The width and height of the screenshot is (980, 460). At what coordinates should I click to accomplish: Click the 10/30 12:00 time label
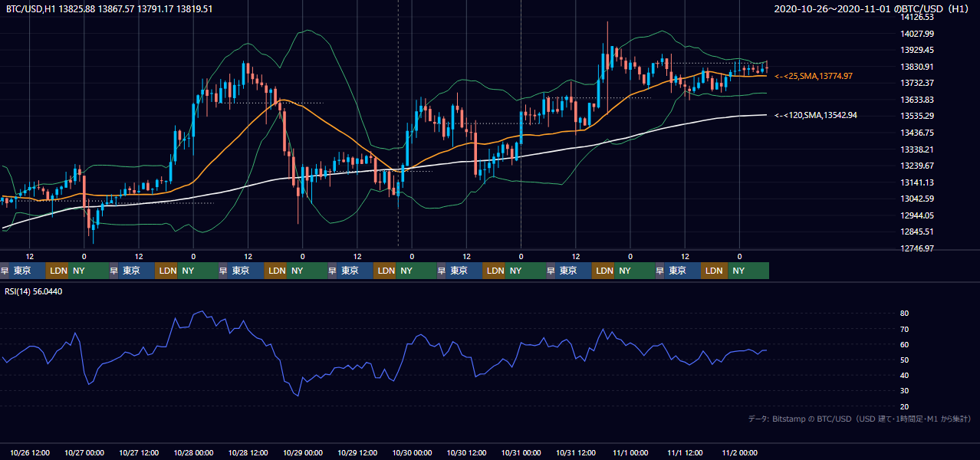466,452
